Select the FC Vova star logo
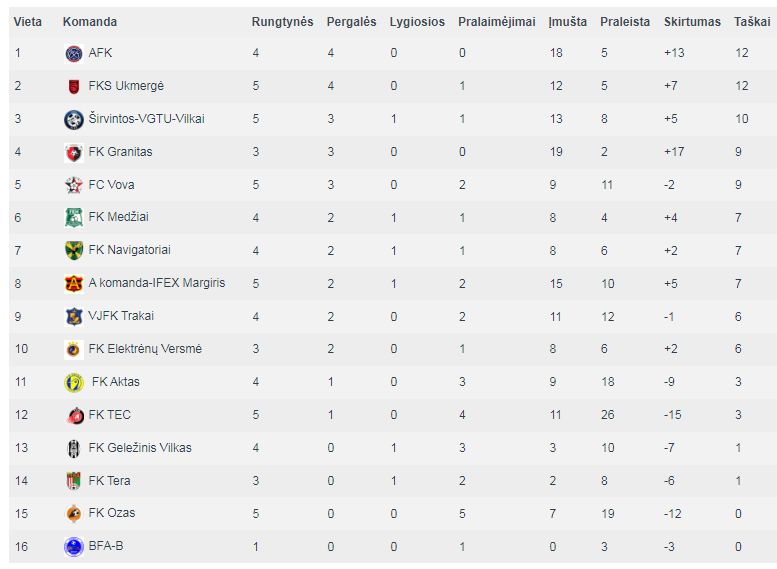 coord(74,185)
